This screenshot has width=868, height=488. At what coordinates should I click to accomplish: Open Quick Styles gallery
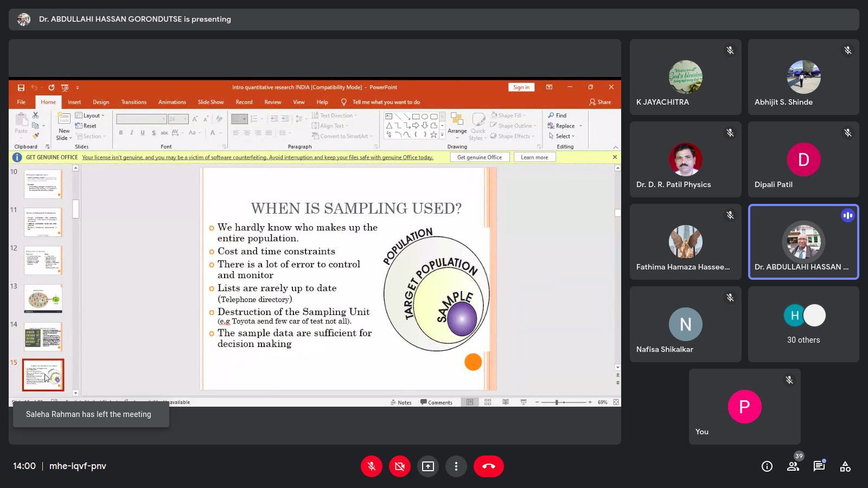point(478,126)
